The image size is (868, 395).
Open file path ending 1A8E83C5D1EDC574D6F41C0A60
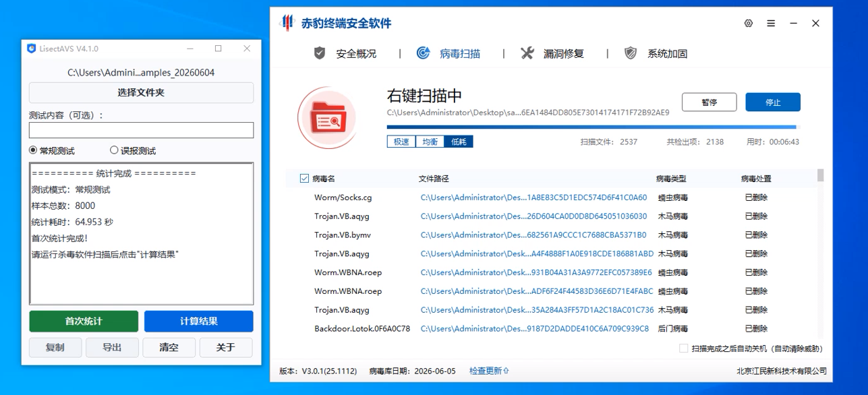click(x=533, y=197)
